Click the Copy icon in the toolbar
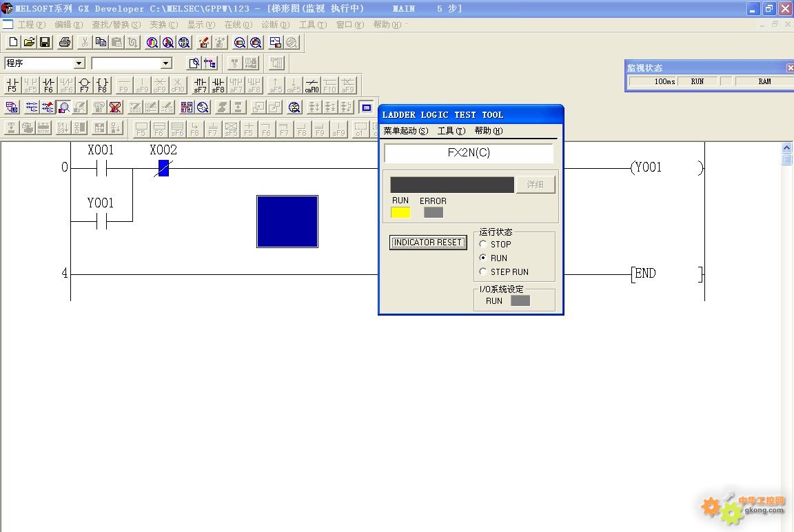Viewport: 794px width, 532px height. coord(101,43)
